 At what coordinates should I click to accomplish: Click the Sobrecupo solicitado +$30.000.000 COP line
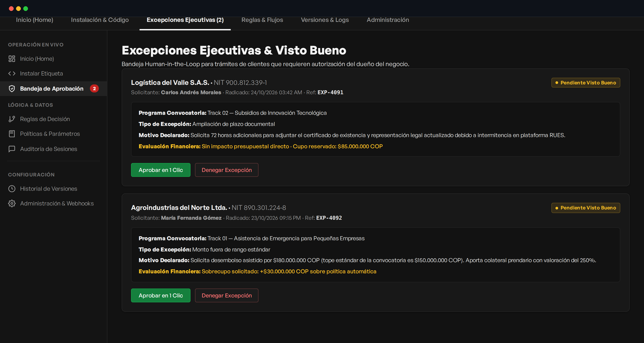[x=258, y=271]
